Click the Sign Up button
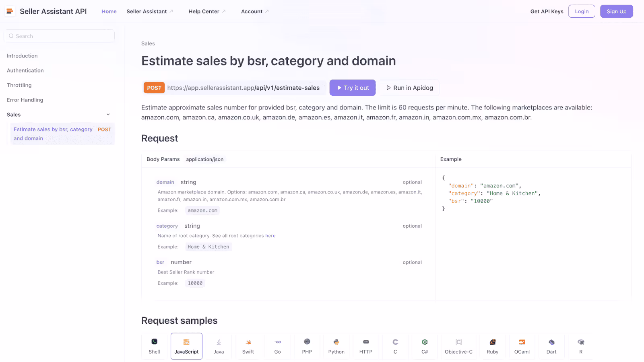The image size is (644, 362). (617, 11)
